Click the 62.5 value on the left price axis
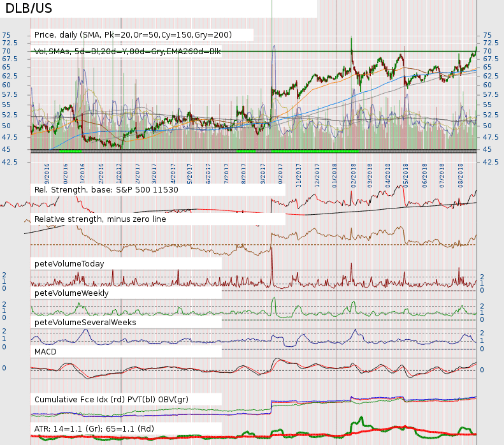The height and width of the screenshot is (445, 504). (x=10, y=76)
